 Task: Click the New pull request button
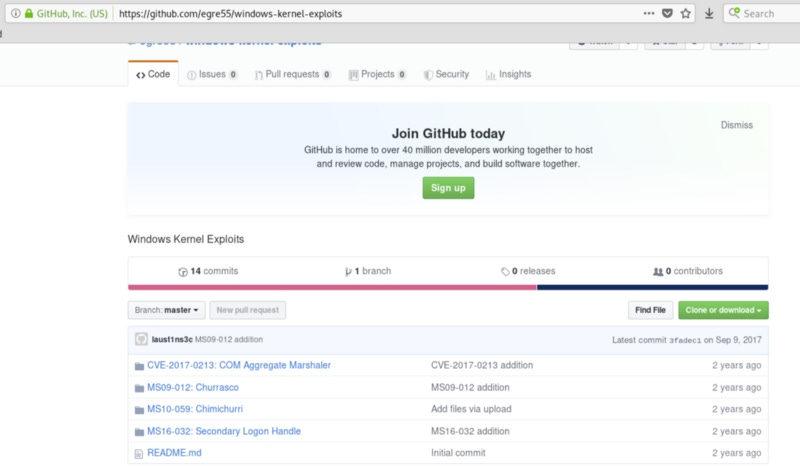pyautogui.click(x=247, y=310)
